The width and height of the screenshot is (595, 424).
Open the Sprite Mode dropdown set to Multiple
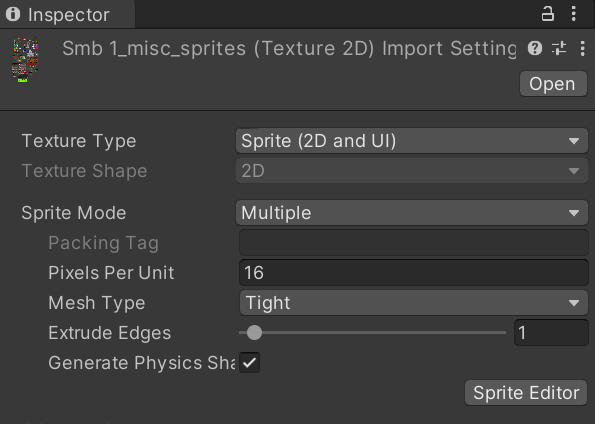pyautogui.click(x=412, y=213)
